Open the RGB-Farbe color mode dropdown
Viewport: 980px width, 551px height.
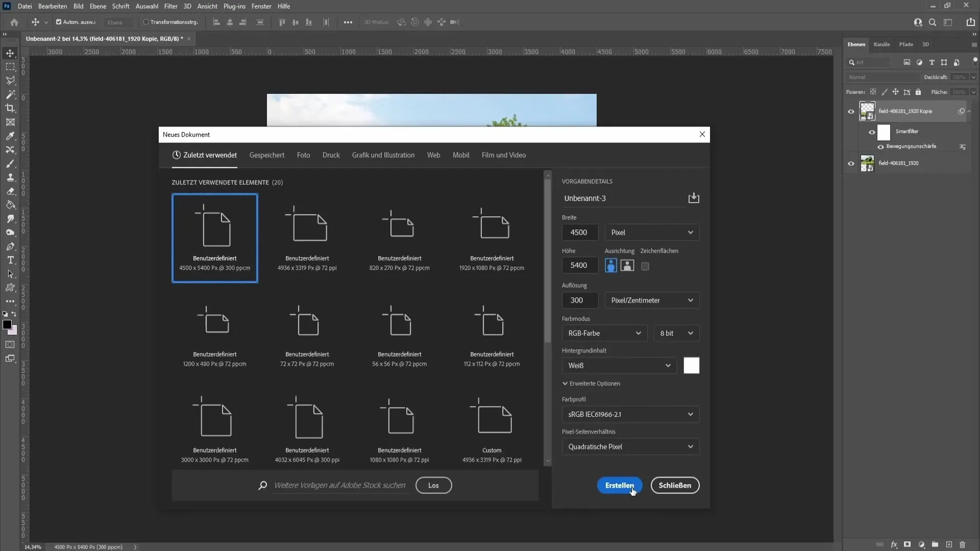604,333
